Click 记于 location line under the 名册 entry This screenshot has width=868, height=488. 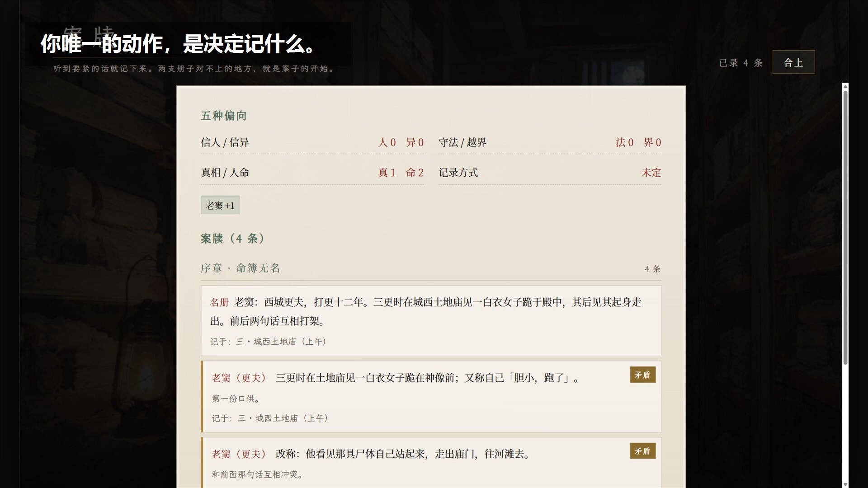coord(269,342)
